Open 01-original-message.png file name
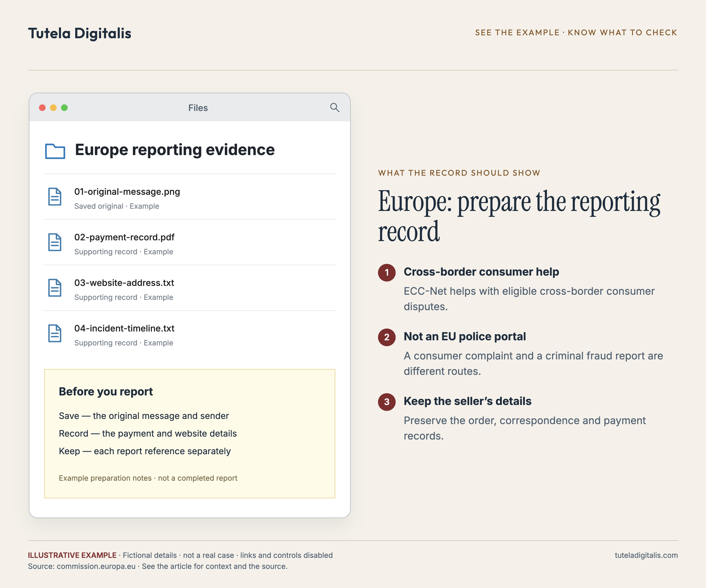Image resolution: width=706 pixels, height=588 pixels. [x=127, y=192]
